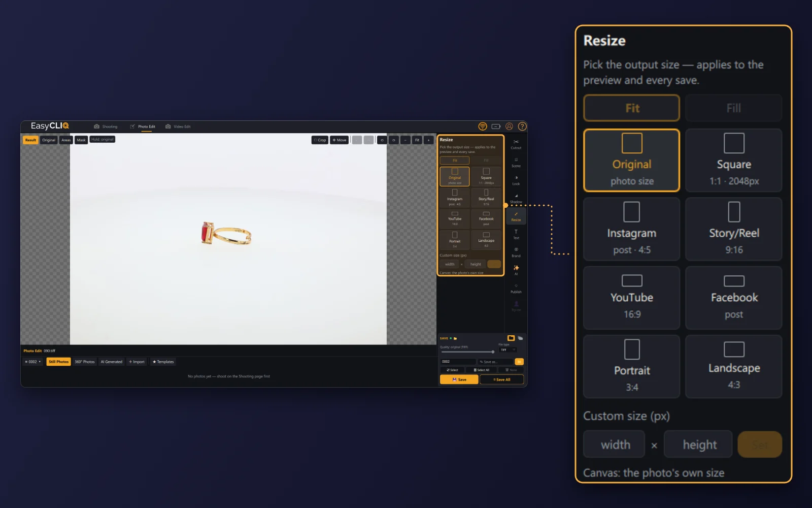This screenshot has width=812, height=508.
Task: Switch to the Shooting tab
Action: (x=106, y=126)
